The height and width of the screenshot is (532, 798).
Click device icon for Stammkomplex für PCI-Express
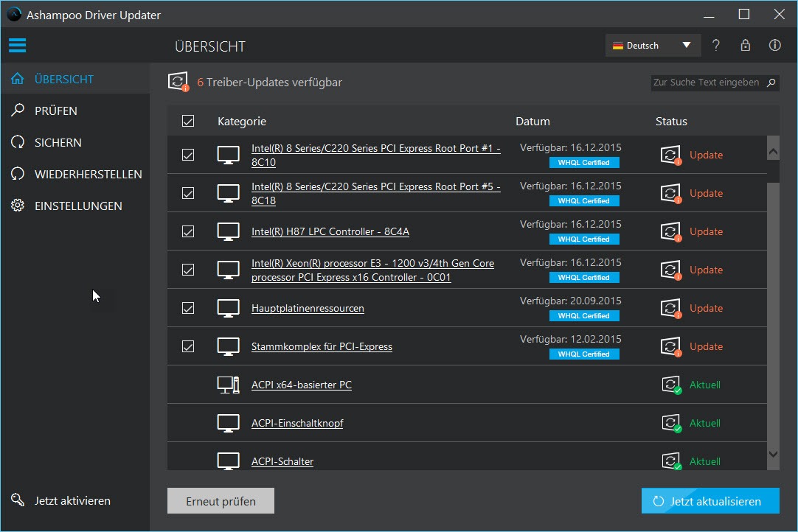pyautogui.click(x=229, y=346)
